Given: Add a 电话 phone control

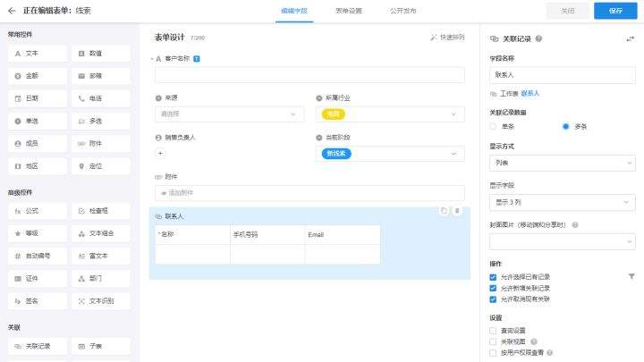Looking at the screenshot, I should click(x=100, y=98).
